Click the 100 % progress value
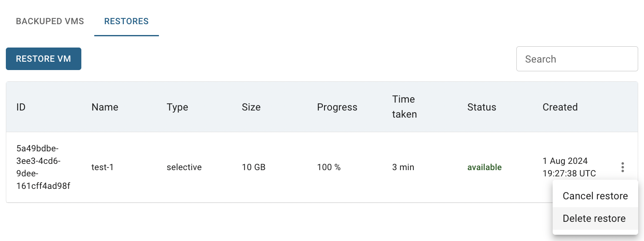Screen dimensions: 644x241 coord(329,167)
